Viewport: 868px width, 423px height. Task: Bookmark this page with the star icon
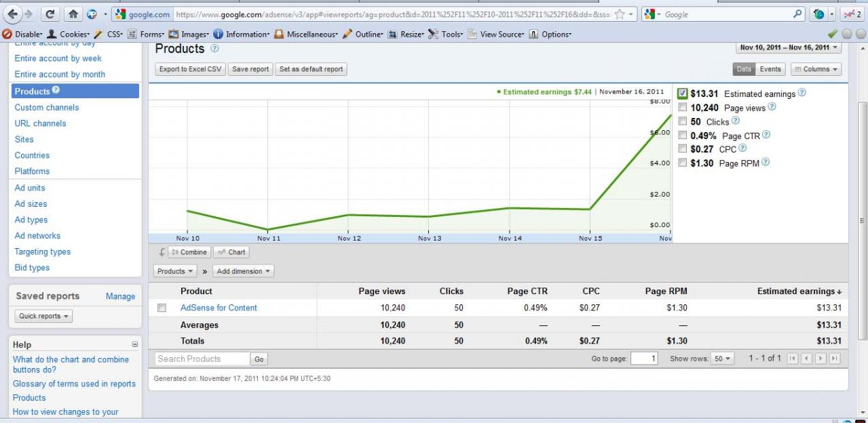(619, 14)
